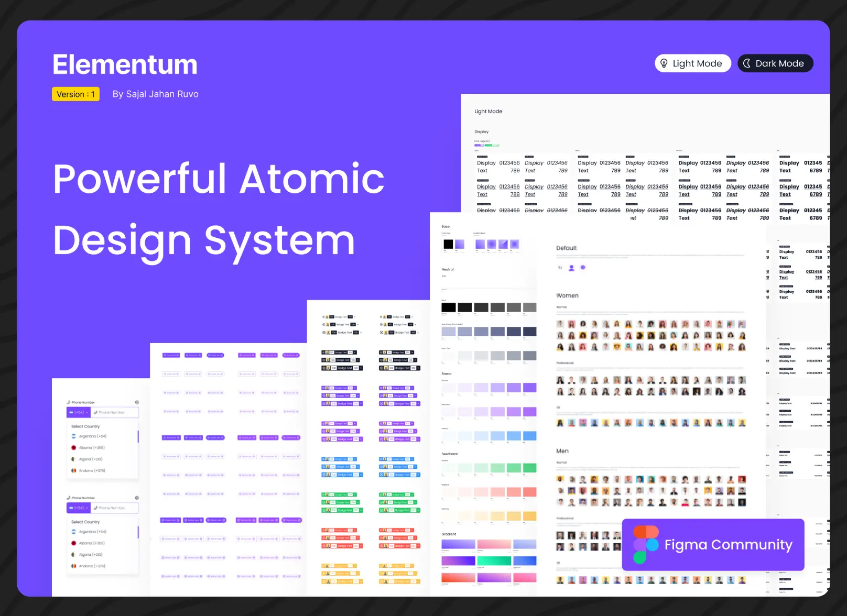The image size is (847, 616).
Task: Select the black Base color swatch
Action: (x=448, y=244)
